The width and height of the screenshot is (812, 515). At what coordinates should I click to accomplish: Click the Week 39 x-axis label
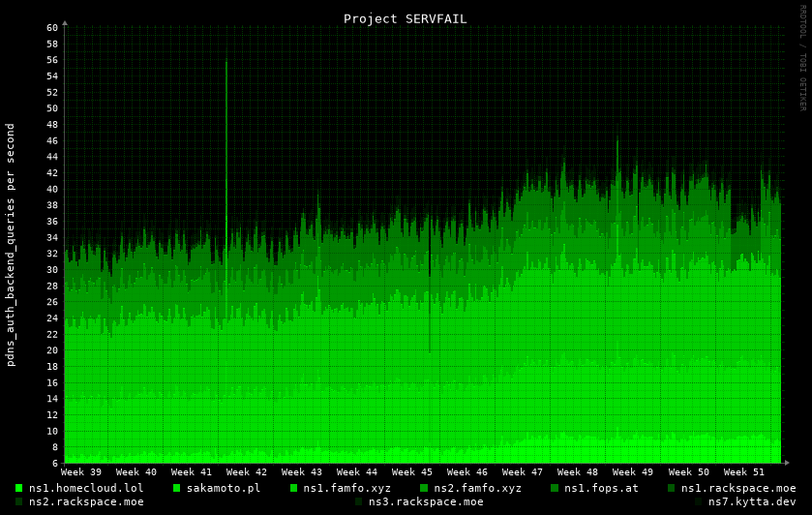pyautogui.click(x=81, y=472)
